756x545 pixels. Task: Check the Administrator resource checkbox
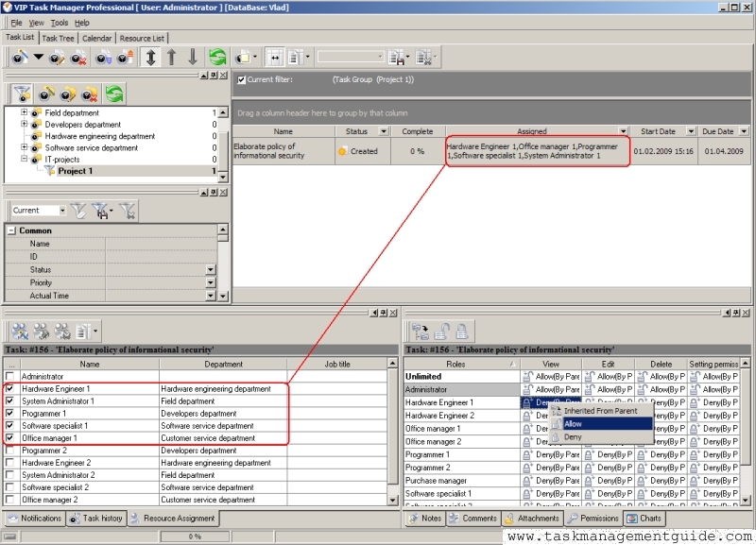pyautogui.click(x=9, y=376)
